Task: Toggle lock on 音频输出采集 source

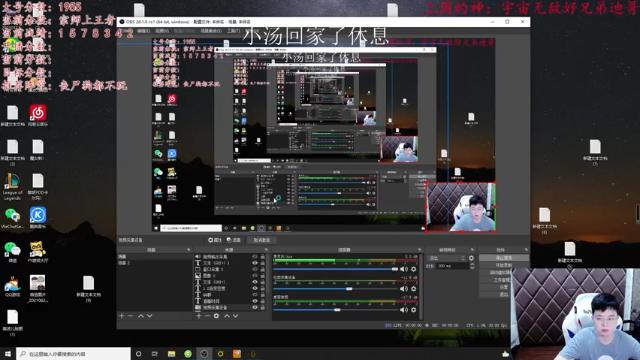Action: point(262,257)
